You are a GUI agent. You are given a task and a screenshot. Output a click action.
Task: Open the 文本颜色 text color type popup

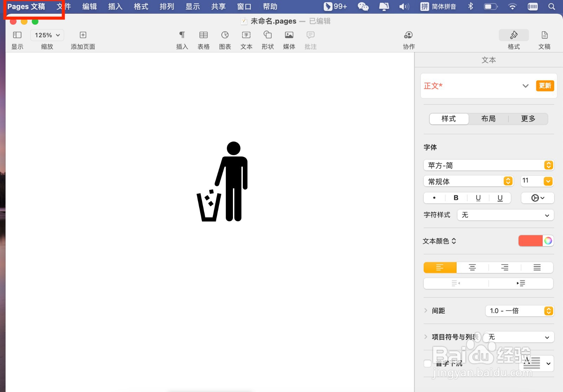pyautogui.click(x=439, y=241)
